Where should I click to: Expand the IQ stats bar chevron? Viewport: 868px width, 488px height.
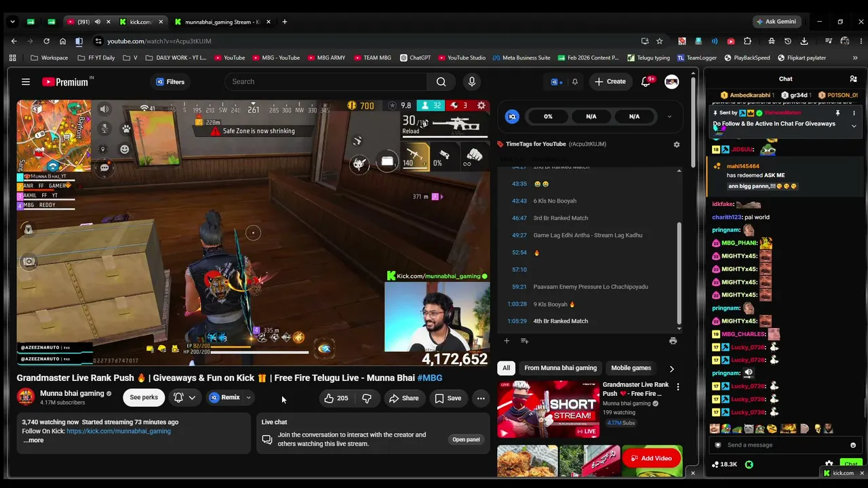(669, 117)
